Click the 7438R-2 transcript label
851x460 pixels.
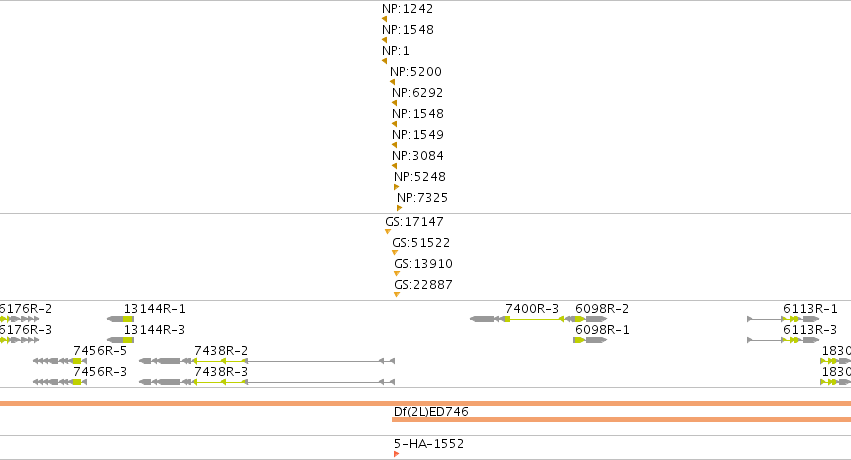click(x=221, y=351)
